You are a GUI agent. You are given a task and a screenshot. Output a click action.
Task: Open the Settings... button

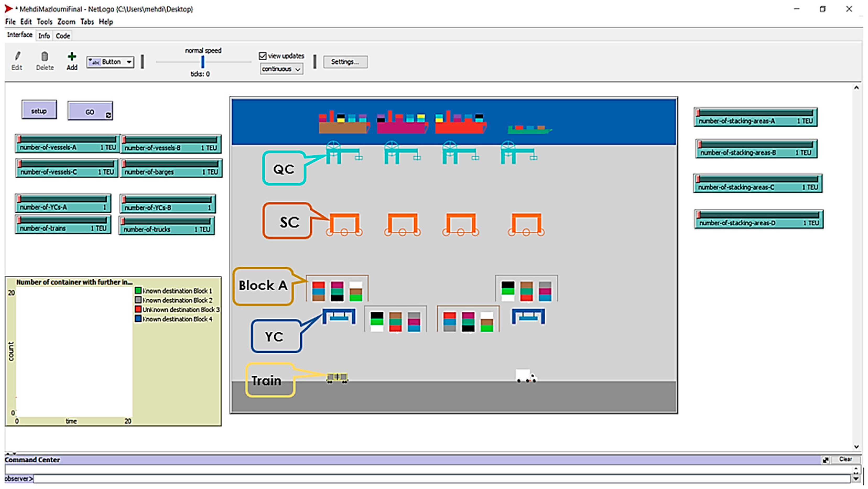pos(345,62)
